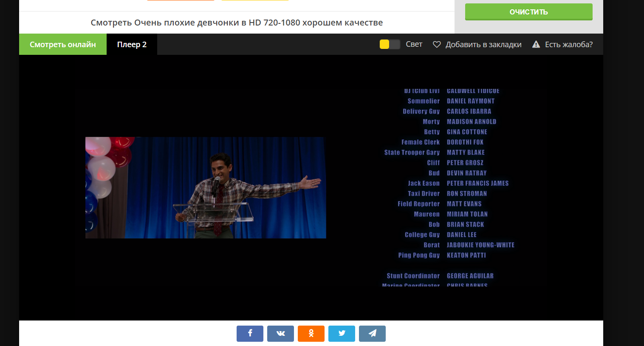Share the page on Facebook
Viewport: 644px width, 346px height.
(250, 334)
